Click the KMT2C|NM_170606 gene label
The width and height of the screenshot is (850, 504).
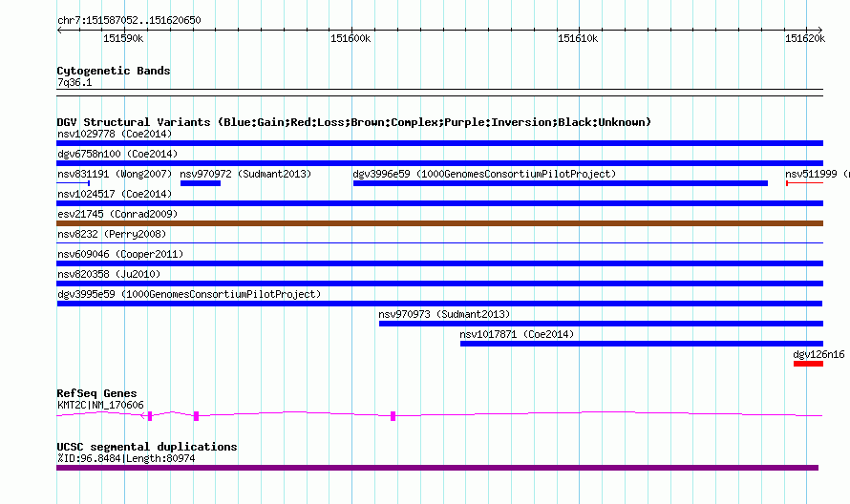coord(100,405)
